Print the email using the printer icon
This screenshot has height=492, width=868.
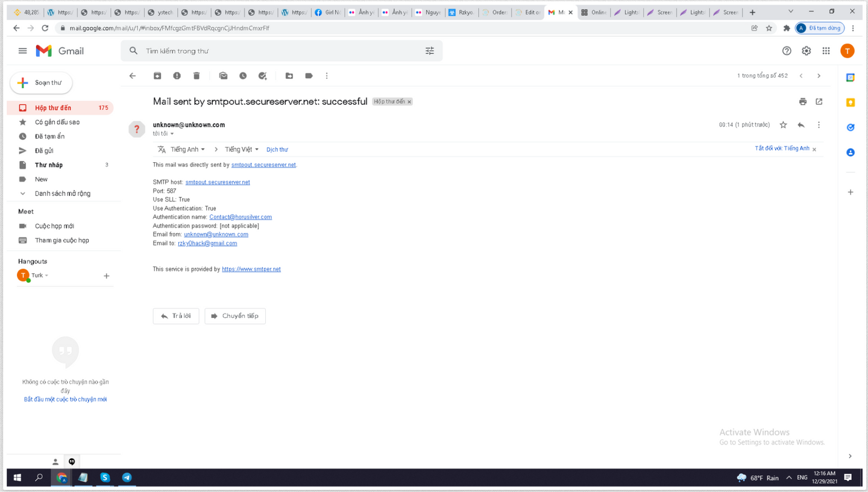[x=803, y=102]
